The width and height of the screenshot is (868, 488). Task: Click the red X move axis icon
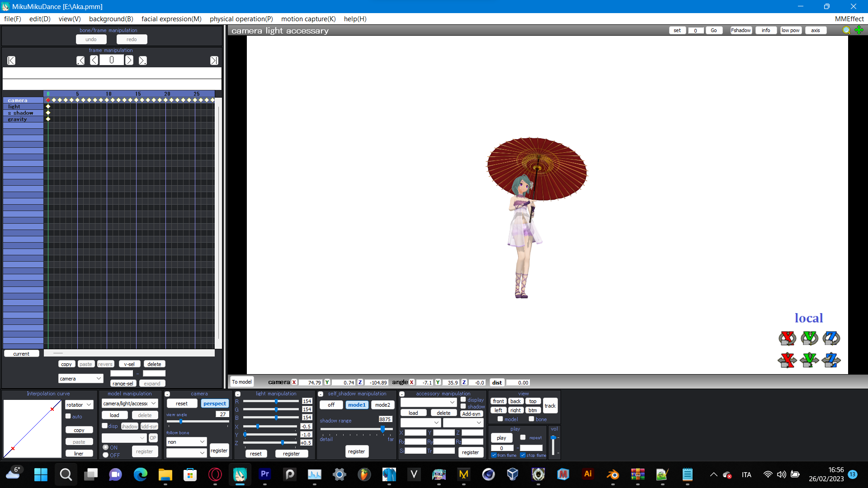pos(787,360)
